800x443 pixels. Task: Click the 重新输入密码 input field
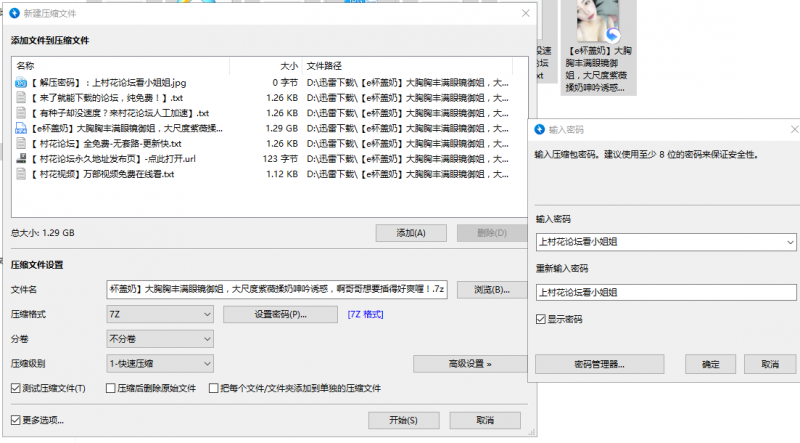pos(665,293)
